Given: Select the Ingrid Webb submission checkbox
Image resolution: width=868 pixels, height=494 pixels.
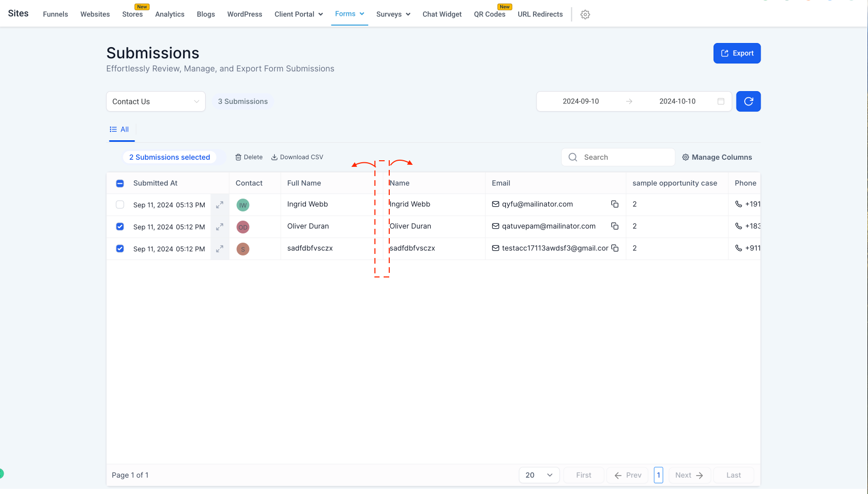Looking at the screenshot, I should pyautogui.click(x=120, y=205).
